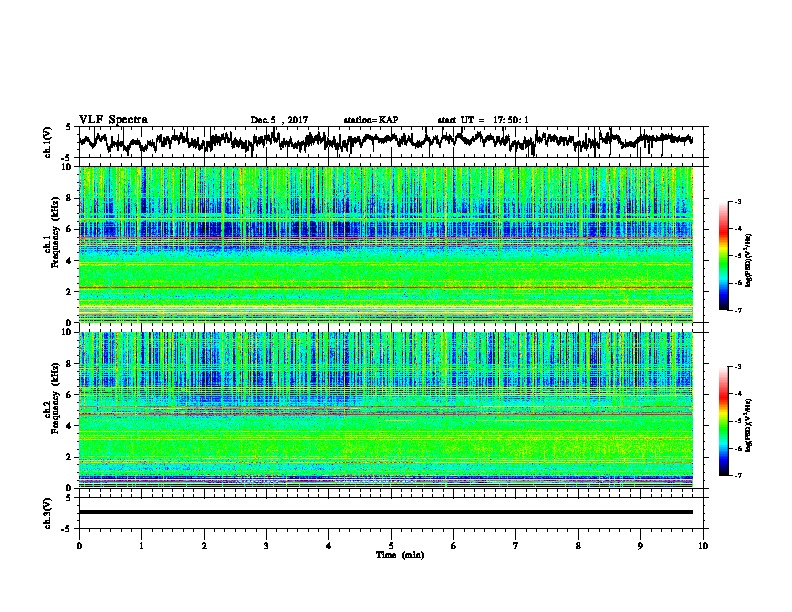Click the flat black ch.3 voltage trace

[385, 512]
